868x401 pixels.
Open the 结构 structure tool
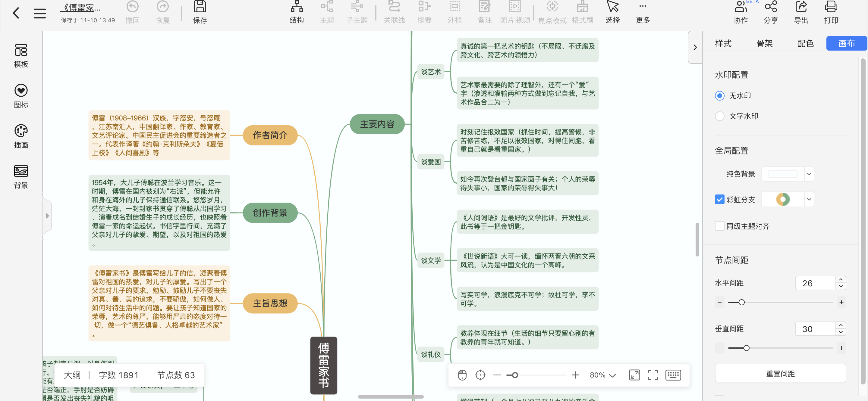click(297, 12)
